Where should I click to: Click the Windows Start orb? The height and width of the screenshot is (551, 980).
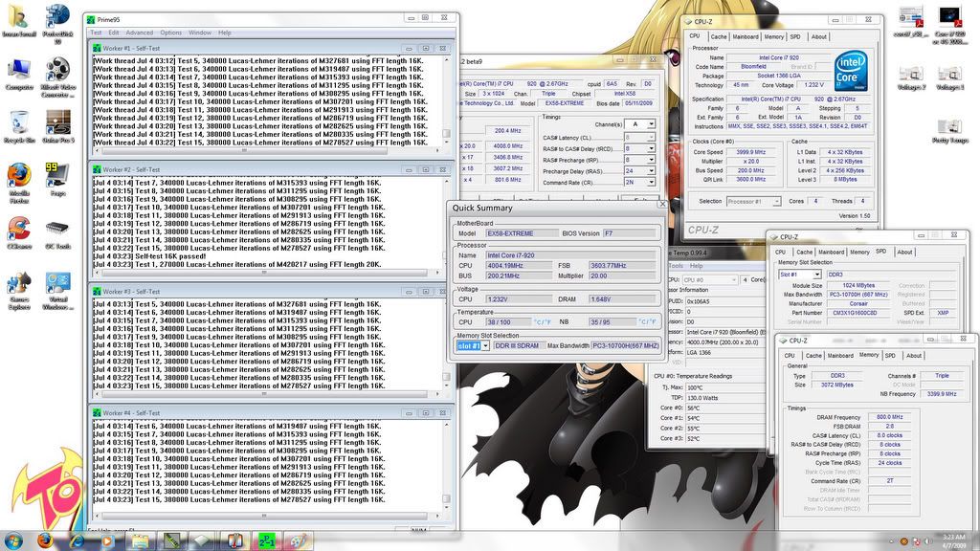[x=15, y=540]
